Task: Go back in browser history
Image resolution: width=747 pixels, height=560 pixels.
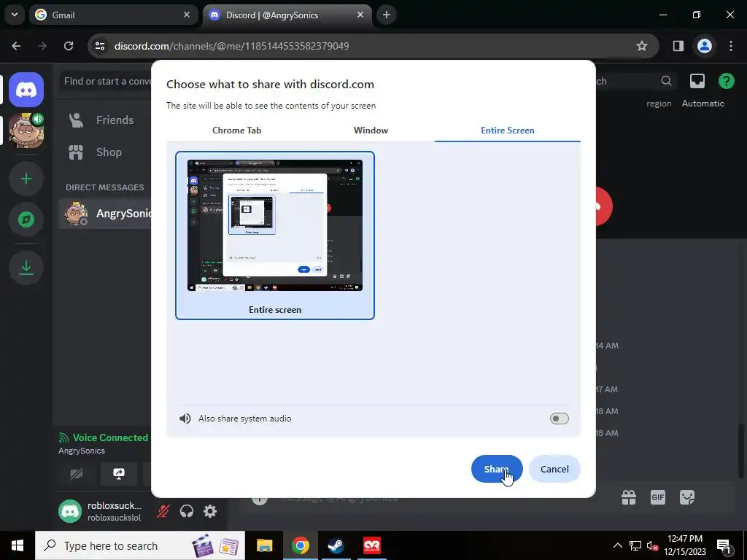Action: (16, 46)
